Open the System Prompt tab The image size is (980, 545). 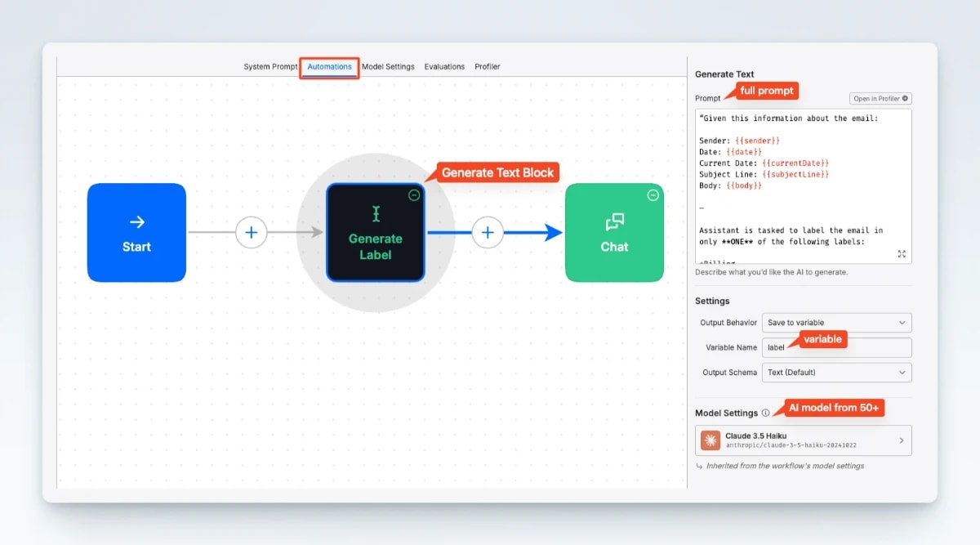[269, 66]
